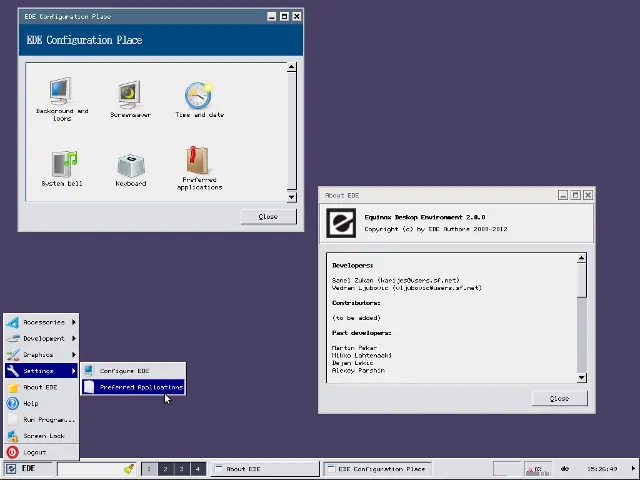Select Help menu entry
640x480 pixels.
click(41, 403)
